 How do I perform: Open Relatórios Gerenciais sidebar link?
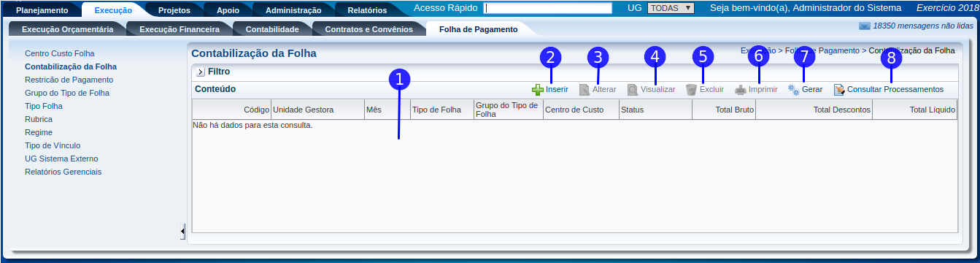coord(63,172)
